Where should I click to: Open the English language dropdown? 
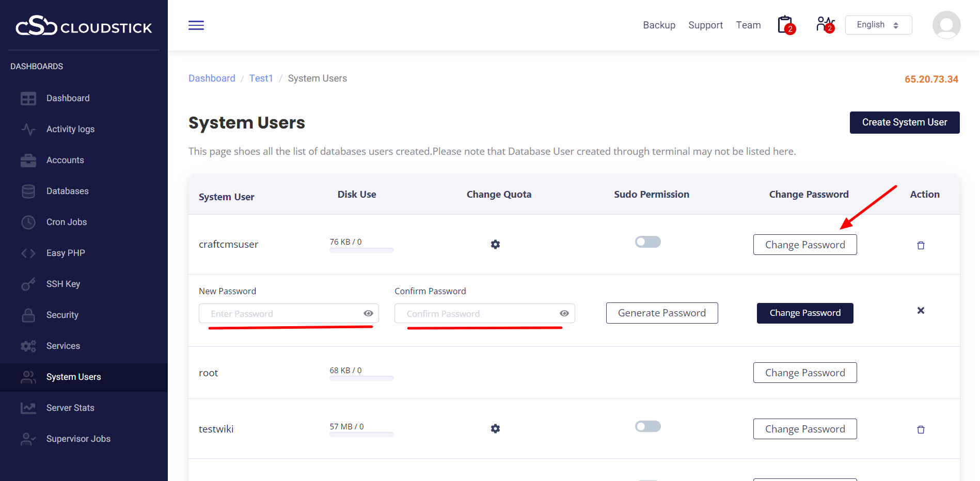coord(878,25)
